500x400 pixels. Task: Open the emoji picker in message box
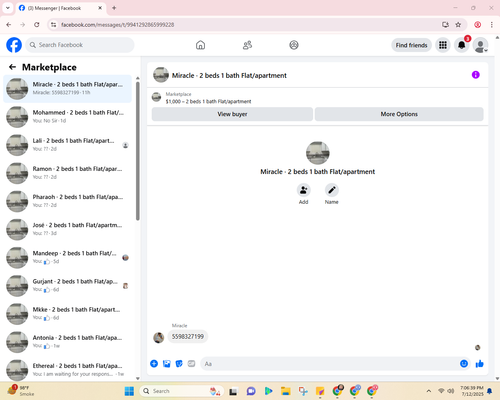464,364
